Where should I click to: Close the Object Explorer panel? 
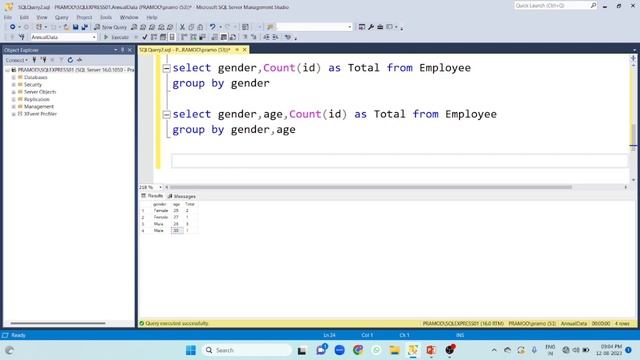click(x=130, y=50)
